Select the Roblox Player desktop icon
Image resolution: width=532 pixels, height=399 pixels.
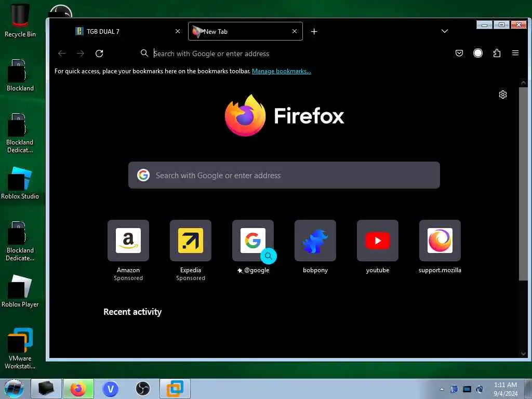coord(20,291)
